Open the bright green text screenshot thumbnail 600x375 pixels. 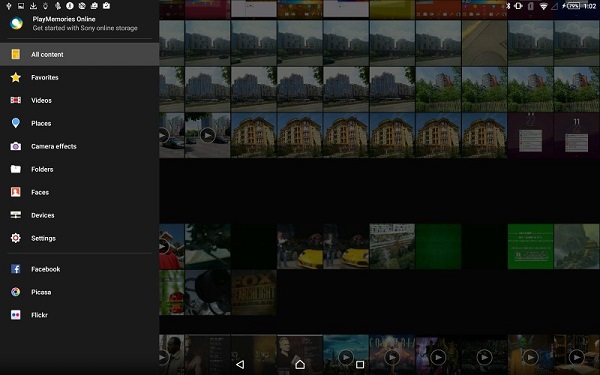coord(530,246)
